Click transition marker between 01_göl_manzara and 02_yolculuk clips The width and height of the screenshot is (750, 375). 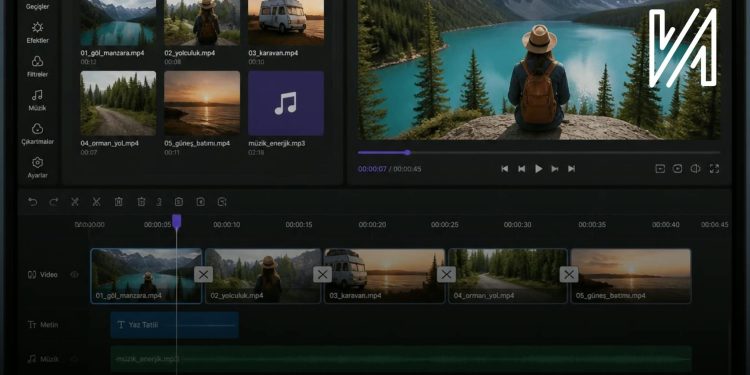coord(203,275)
